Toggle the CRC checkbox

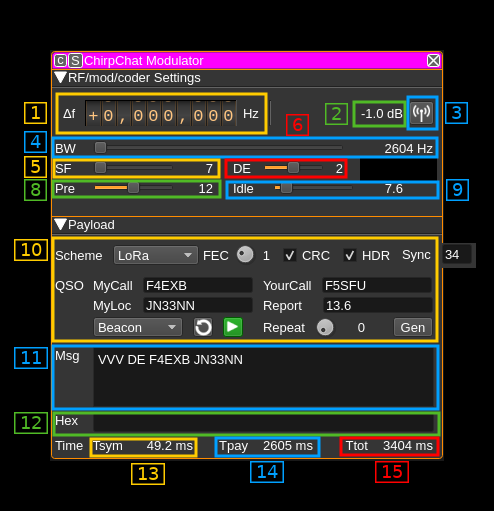290,256
